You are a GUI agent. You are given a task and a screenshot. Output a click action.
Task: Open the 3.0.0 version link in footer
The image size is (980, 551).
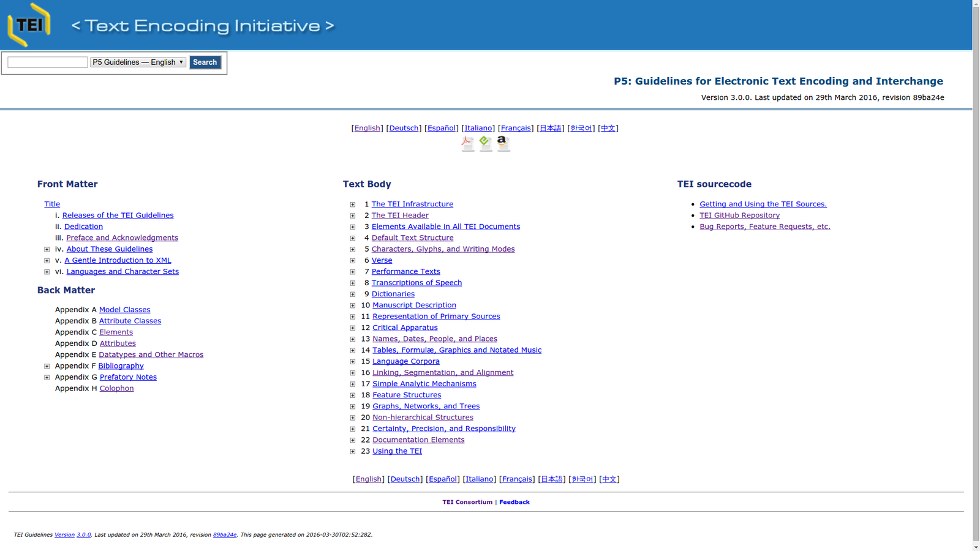point(83,535)
